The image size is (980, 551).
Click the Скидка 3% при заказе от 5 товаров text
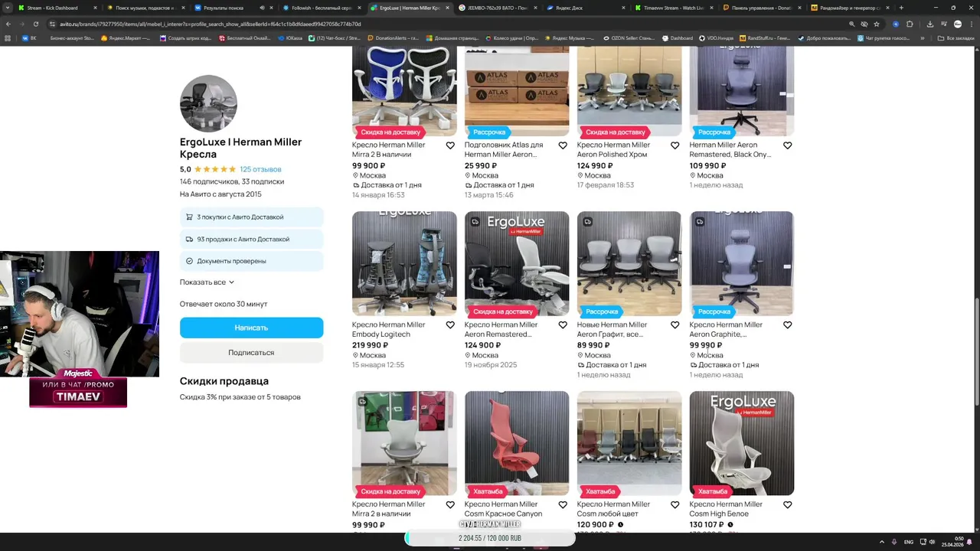[x=240, y=397]
